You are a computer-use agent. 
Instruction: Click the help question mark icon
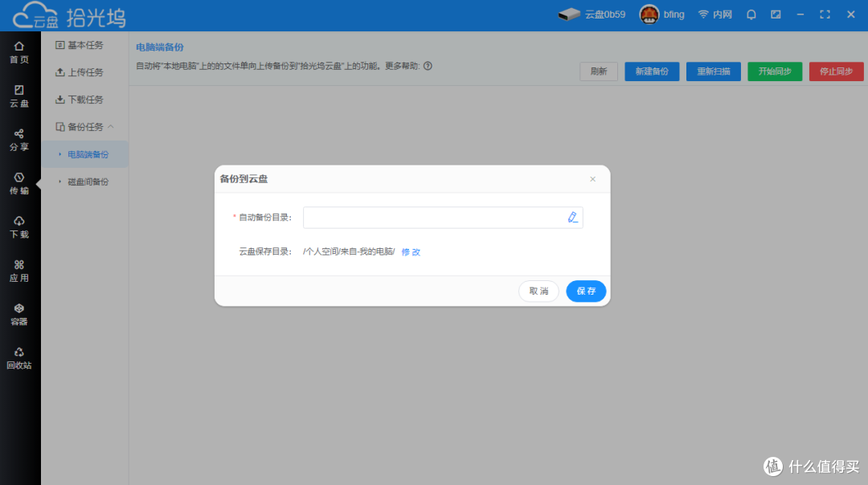tap(428, 66)
